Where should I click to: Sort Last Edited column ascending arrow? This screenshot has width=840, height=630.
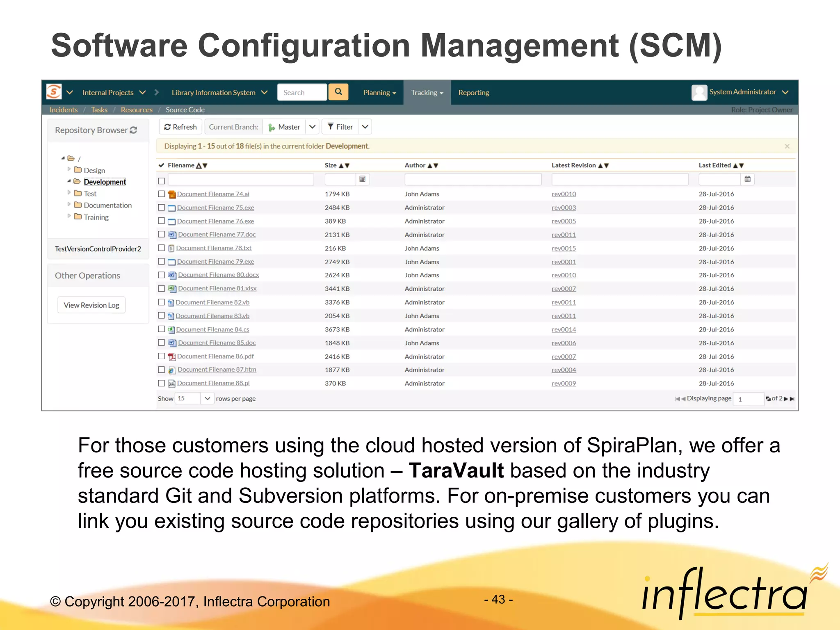(735, 166)
